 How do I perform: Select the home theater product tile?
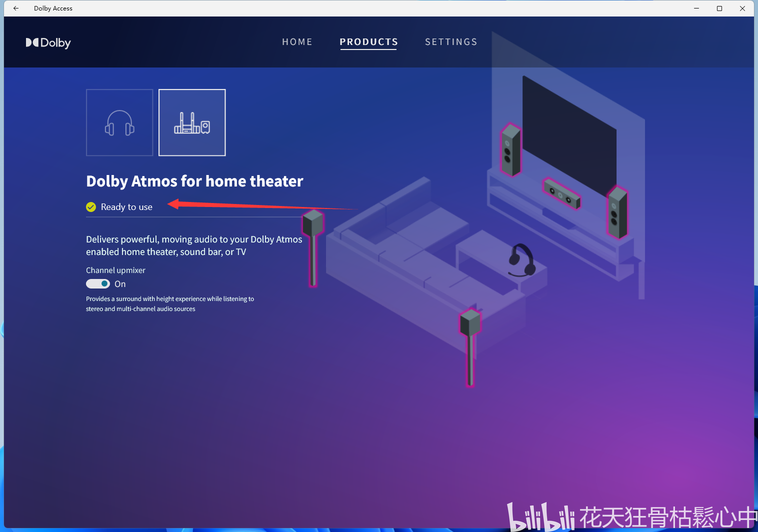(x=192, y=122)
